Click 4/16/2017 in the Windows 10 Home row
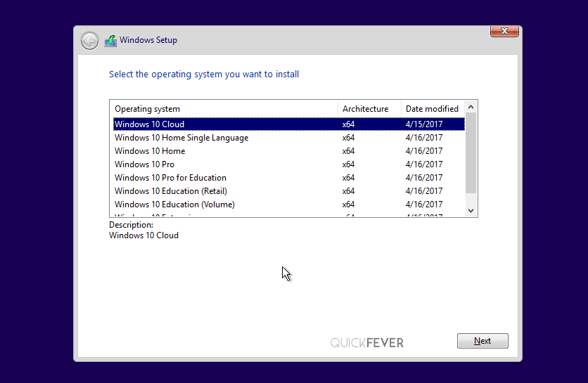This screenshot has height=383, width=588. (x=424, y=151)
